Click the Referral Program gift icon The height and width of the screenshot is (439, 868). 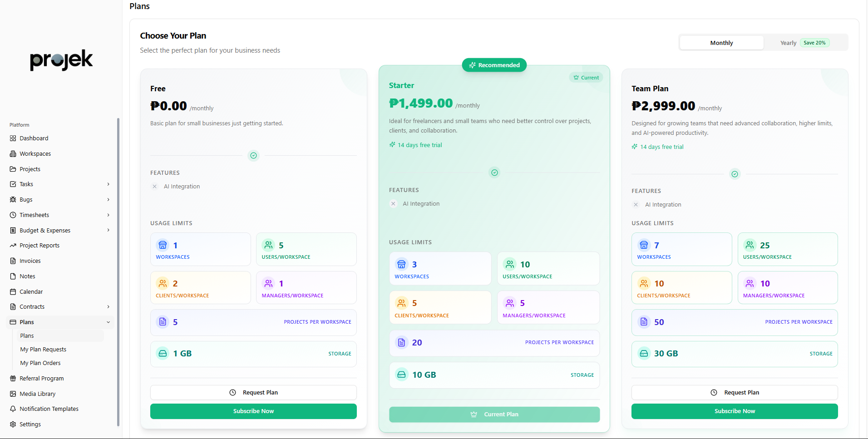tap(13, 379)
